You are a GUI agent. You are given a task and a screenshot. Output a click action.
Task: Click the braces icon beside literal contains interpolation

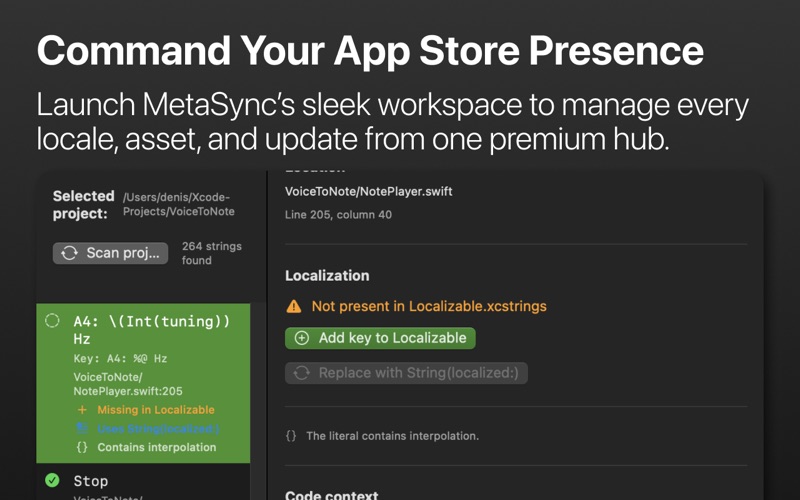[x=291, y=436]
